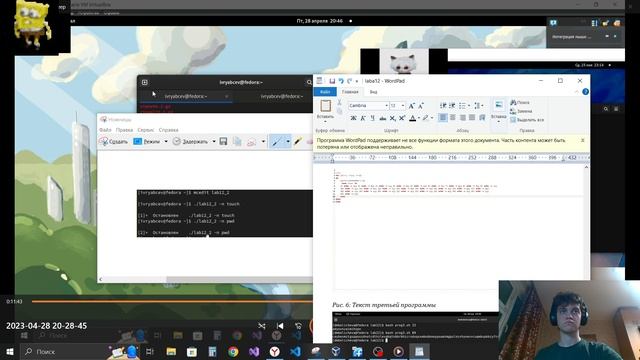The height and width of the screenshot is (360, 640).
Task: Toggle bold formatting in WordPad
Action: [353, 118]
